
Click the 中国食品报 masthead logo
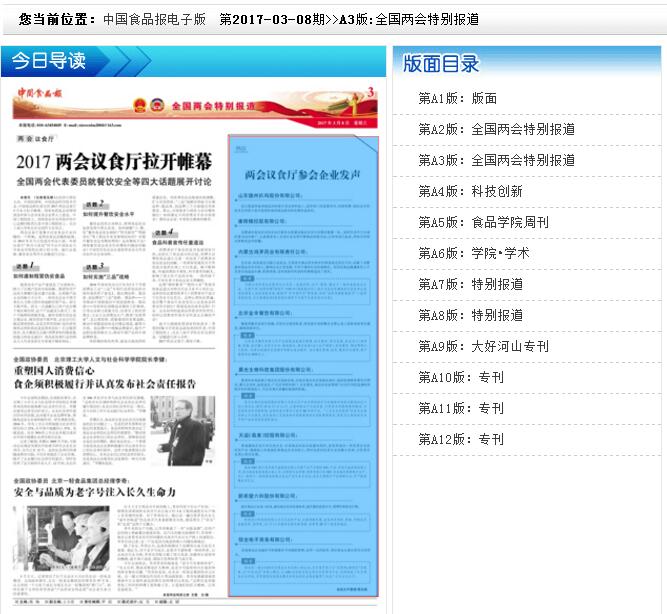coord(40,93)
